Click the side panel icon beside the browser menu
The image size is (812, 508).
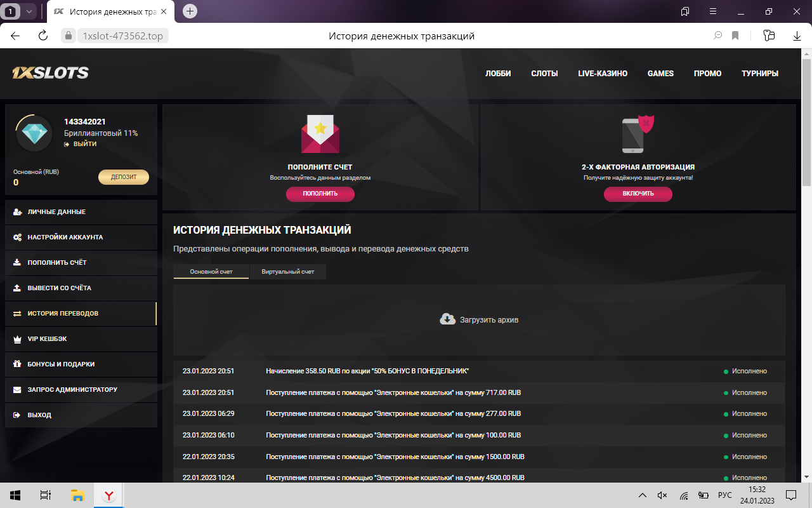pyautogui.click(x=685, y=11)
